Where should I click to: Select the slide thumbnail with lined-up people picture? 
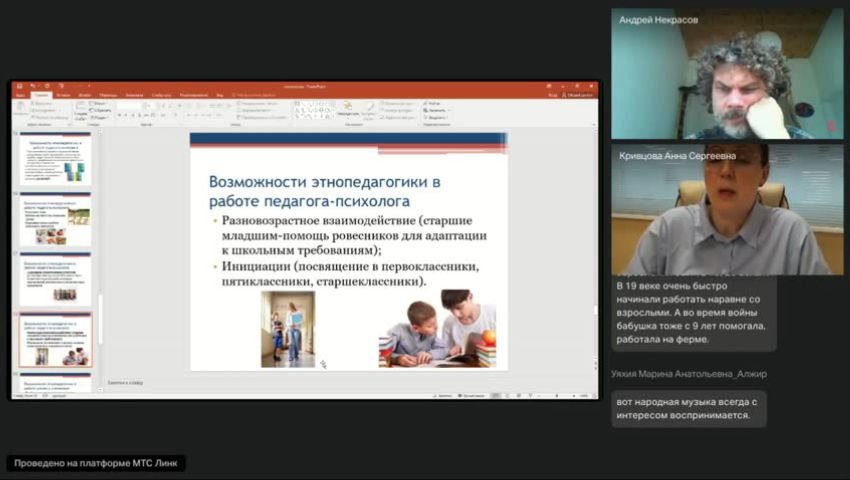point(55,279)
